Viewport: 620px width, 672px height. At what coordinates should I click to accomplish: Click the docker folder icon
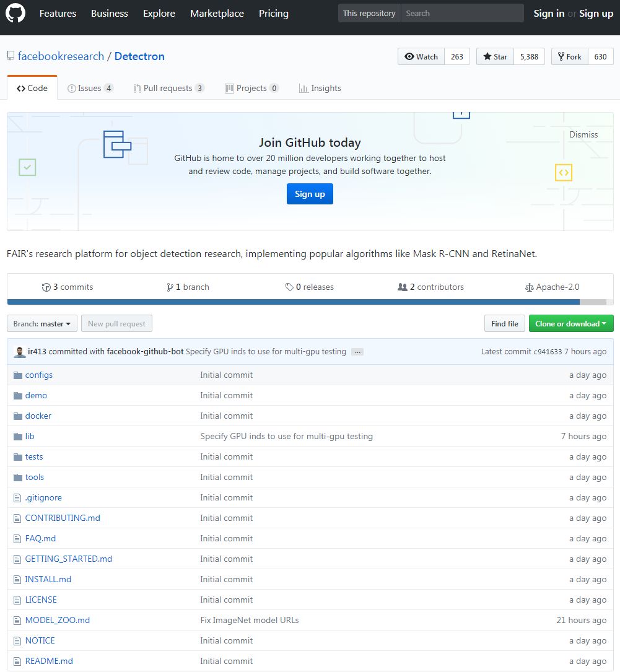pyautogui.click(x=17, y=416)
